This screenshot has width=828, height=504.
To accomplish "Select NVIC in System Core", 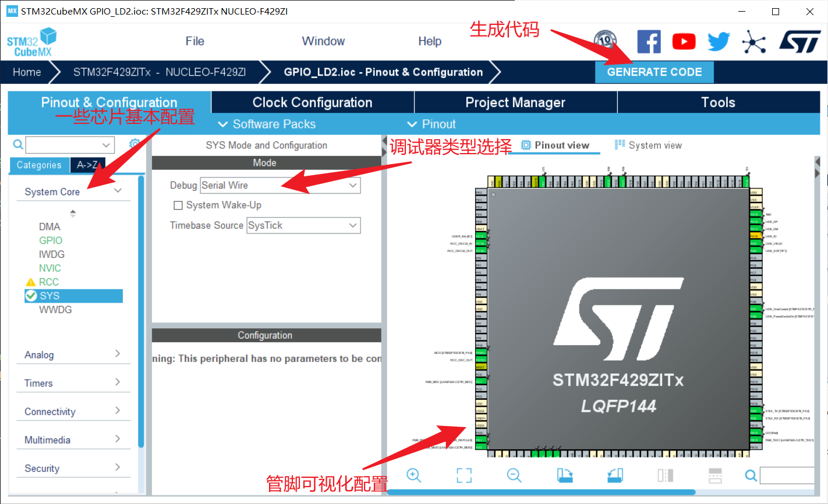I will [50, 268].
